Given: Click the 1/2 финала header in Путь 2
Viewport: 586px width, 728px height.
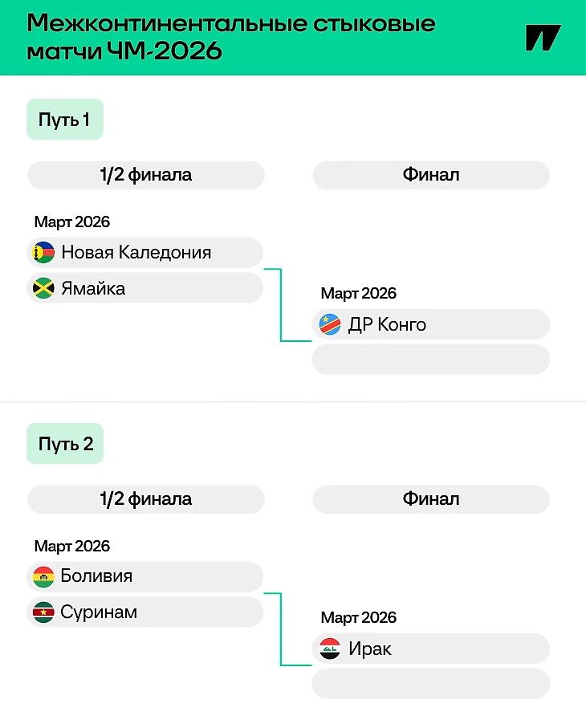Looking at the screenshot, I should tap(146, 499).
